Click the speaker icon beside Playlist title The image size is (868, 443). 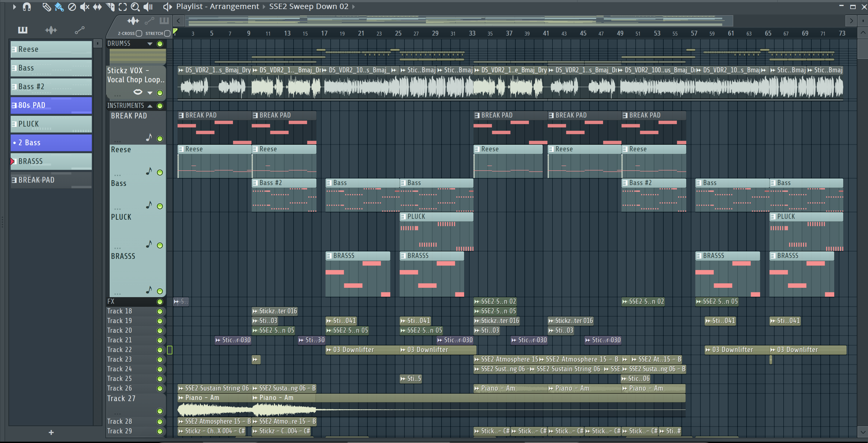pos(168,7)
